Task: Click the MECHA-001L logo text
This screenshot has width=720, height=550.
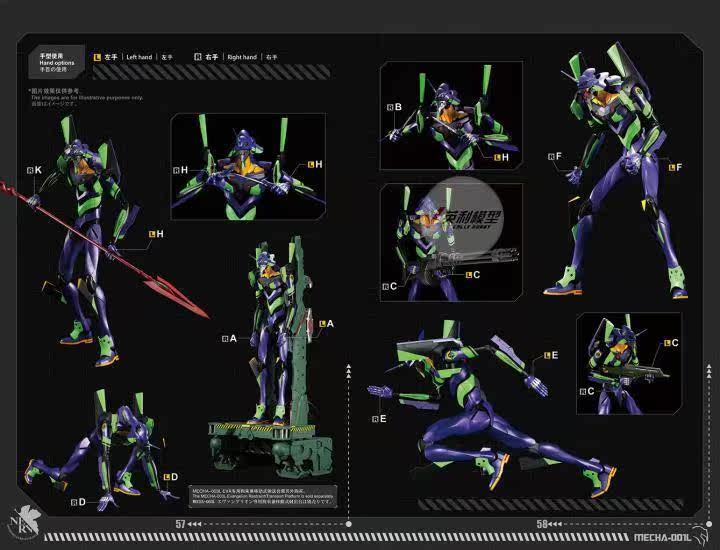Action: (661, 538)
